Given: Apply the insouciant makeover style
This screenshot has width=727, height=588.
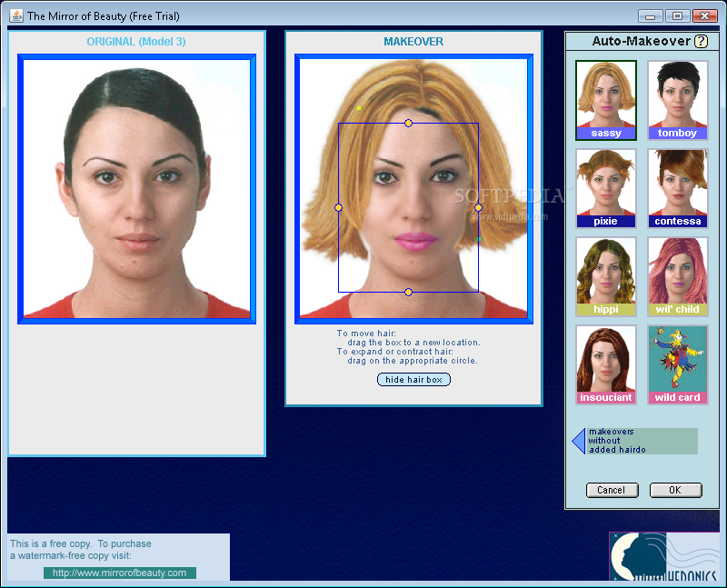Looking at the screenshot, I should pos(606,365).
